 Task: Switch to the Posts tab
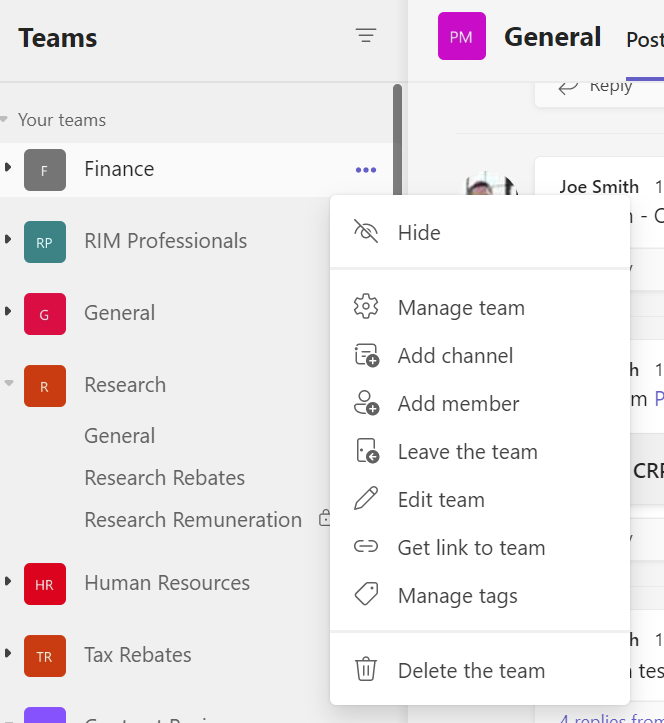coord(645,40)
